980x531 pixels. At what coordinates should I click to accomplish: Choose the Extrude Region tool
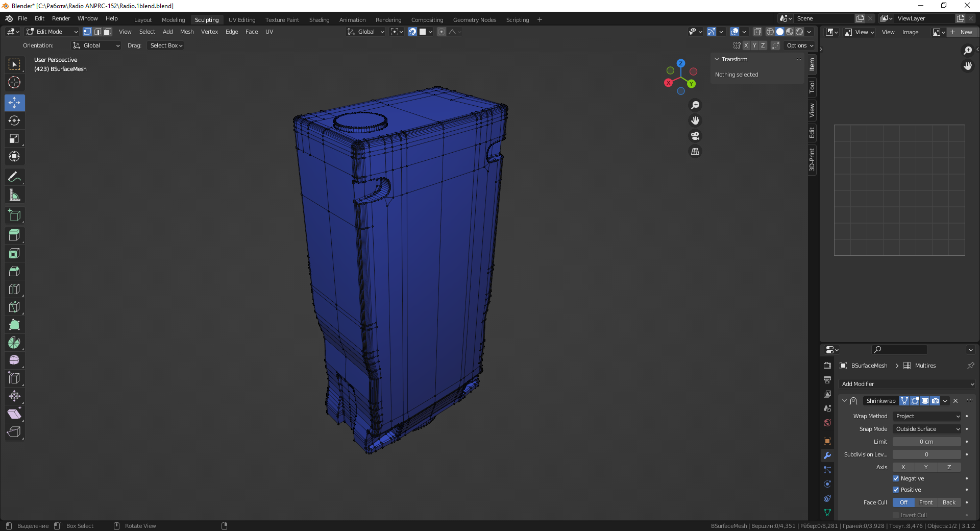pos(14,235)
